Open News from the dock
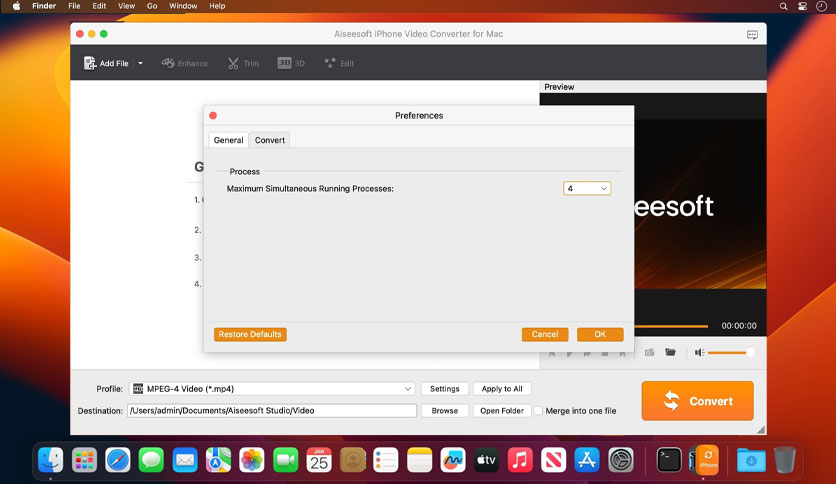This screenshot has height=484, width=836. coord(553,459)
